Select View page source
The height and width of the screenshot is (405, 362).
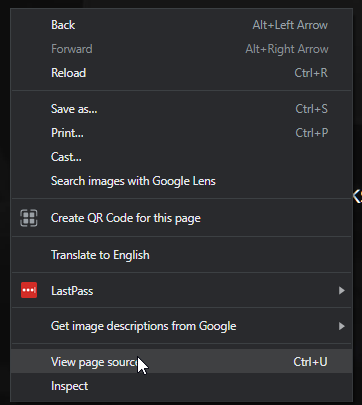point(182,362)
